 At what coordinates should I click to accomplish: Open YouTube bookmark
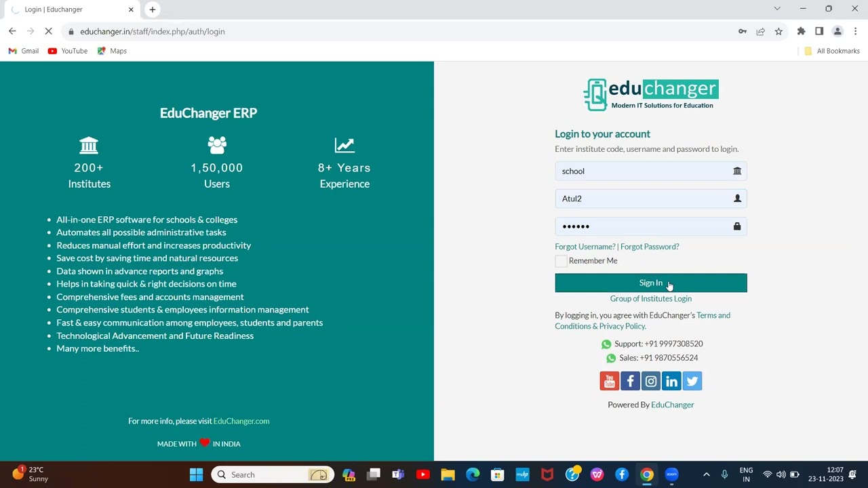(x=68, y=51)
